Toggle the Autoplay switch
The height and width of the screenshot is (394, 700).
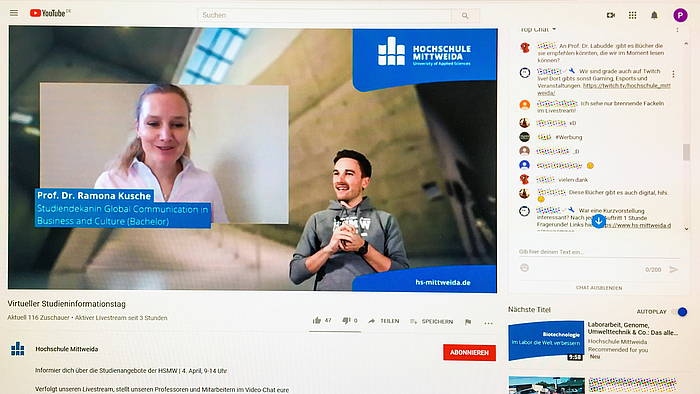pos(679,311)
